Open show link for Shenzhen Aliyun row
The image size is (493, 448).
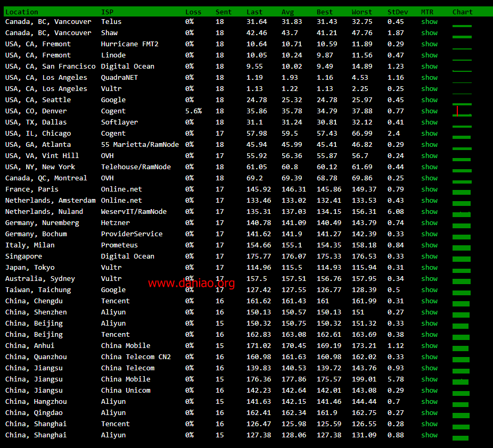pyautogui.click(x=429, y=312)
